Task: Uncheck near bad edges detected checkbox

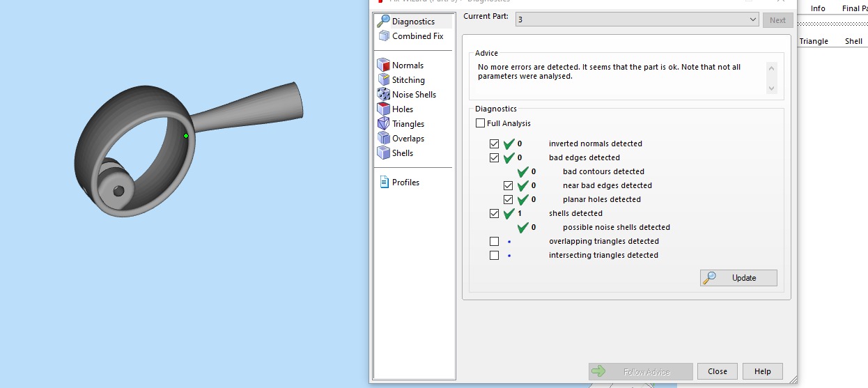Action: tap(508, 185)
